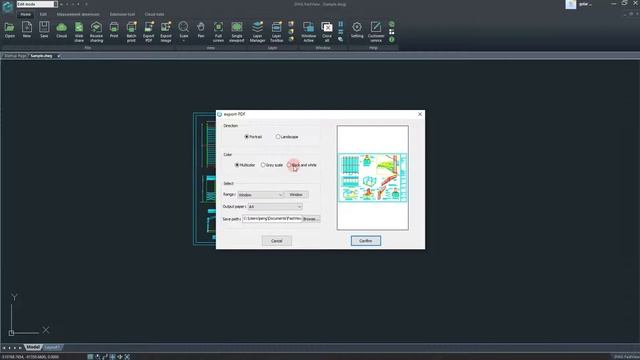The height and width of the screenshot is (360, 640).
Task: Select the Landscape direction radio button
Action: [278, 137]
